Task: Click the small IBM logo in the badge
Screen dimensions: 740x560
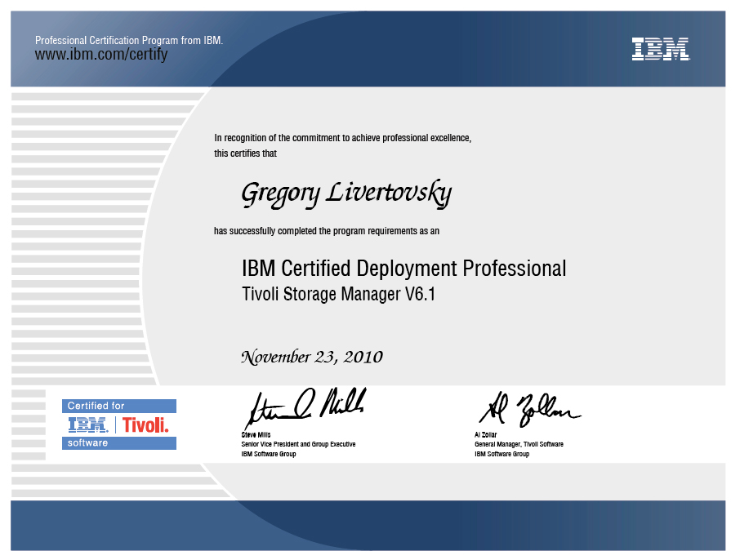Action: 88,425
